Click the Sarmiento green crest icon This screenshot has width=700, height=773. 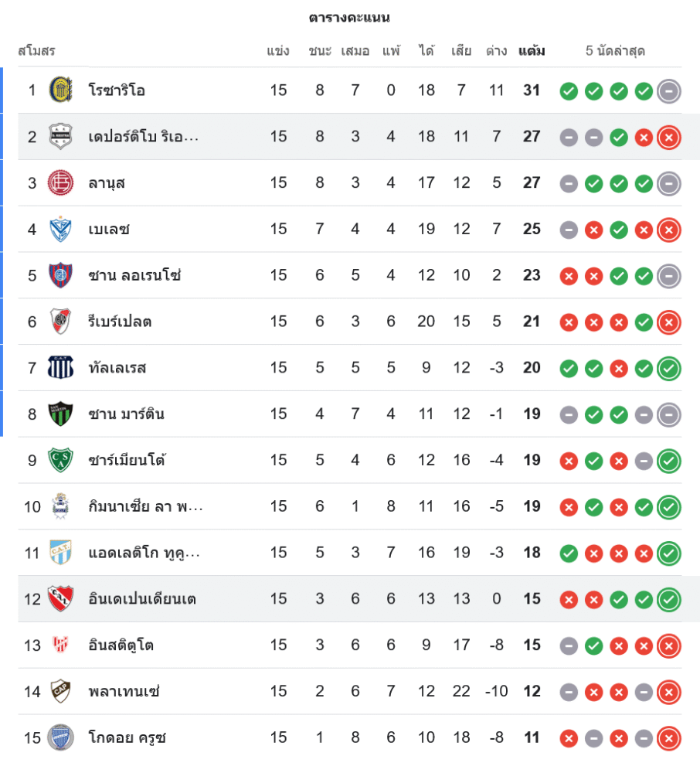point(60,460)
